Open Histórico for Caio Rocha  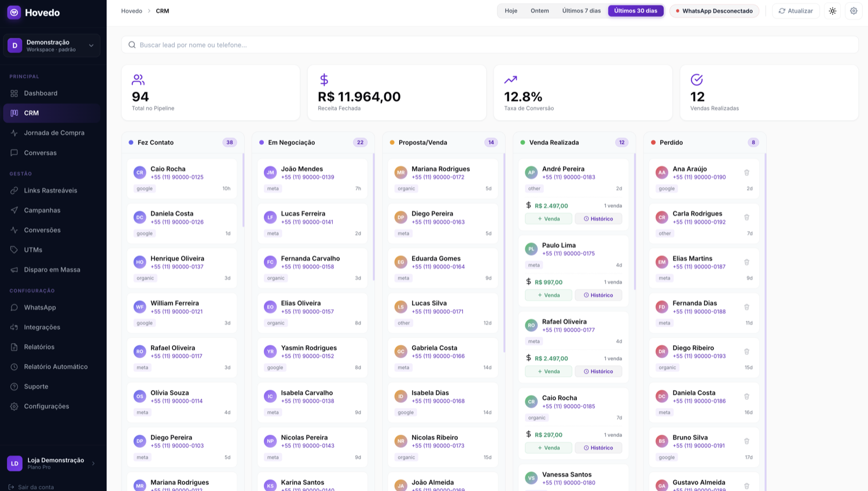coord(598,448)
